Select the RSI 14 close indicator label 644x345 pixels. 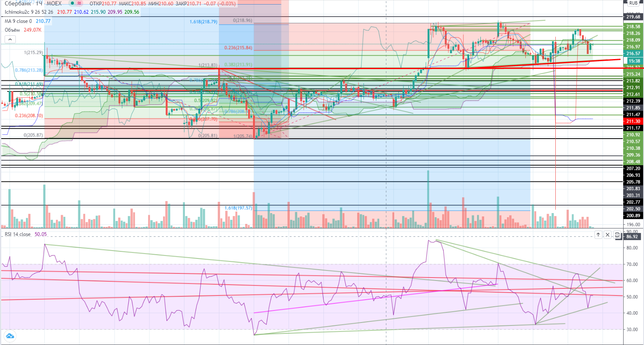click(17, 234)
